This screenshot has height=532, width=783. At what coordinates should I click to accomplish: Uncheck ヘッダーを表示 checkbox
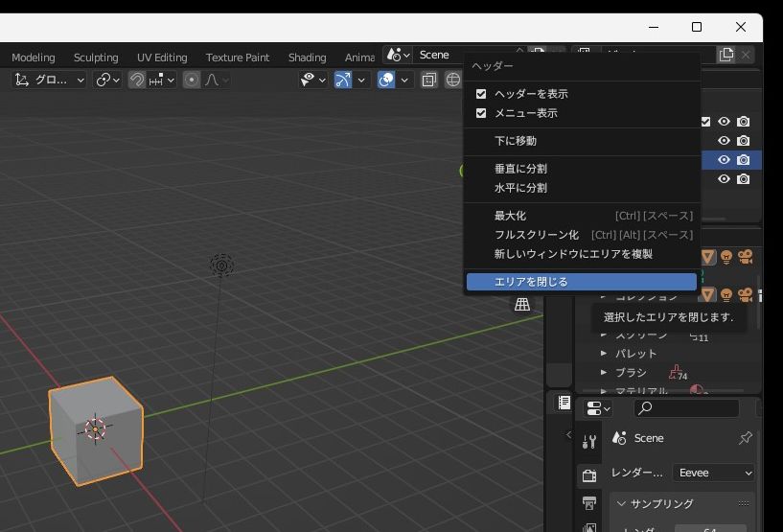[x=481, y=94]
